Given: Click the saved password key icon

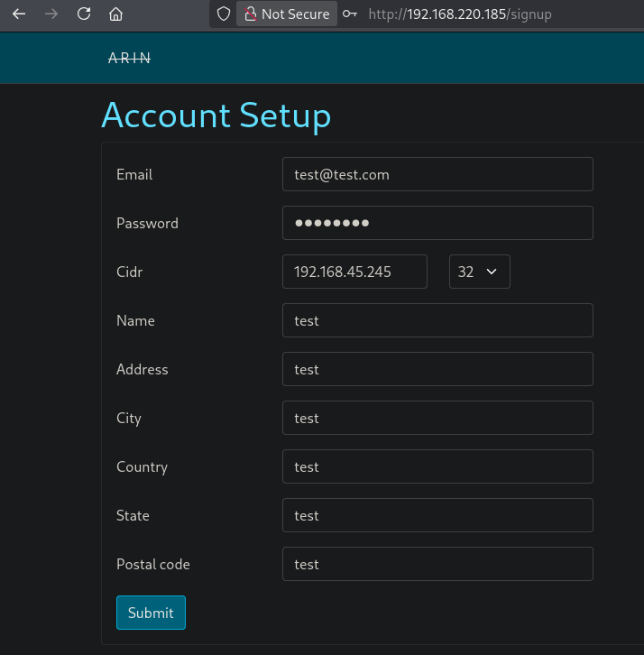Looking at the screenshot, I should (x=350, y=14).
